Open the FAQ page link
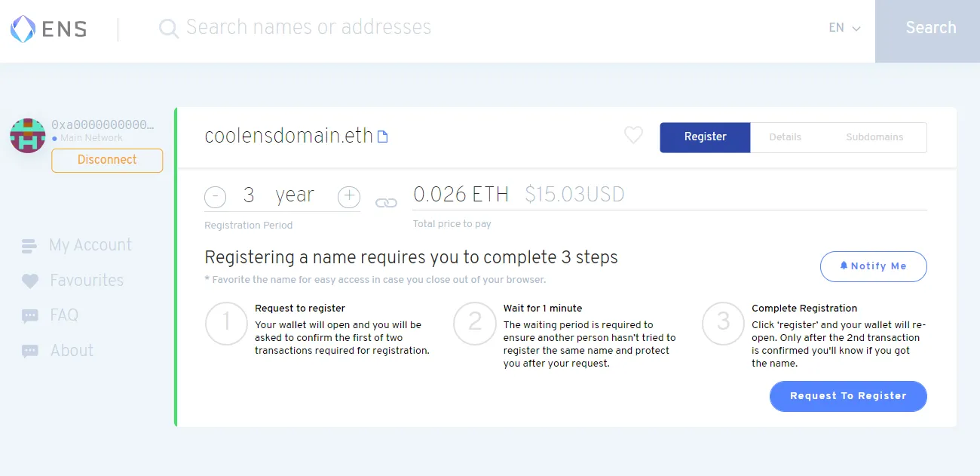The image size is (980, 476). point(64,315)
